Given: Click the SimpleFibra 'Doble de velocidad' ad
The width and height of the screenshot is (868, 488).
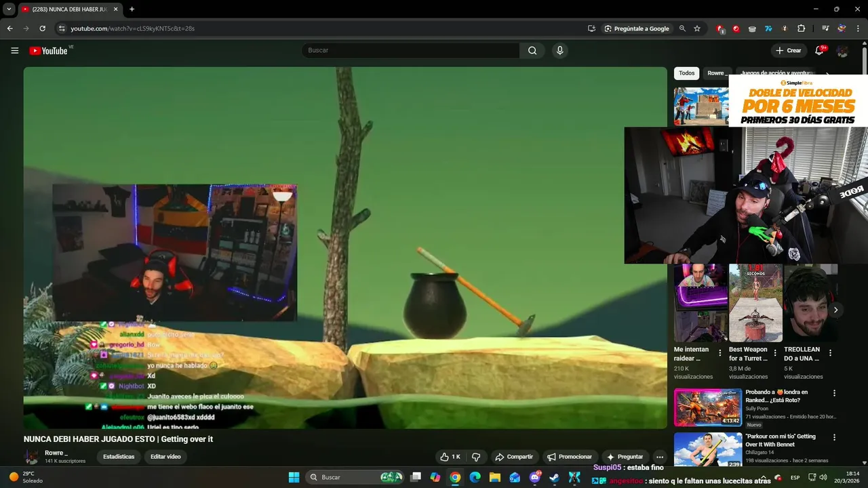Looking at the screenshot, I should tap(798, 100).
